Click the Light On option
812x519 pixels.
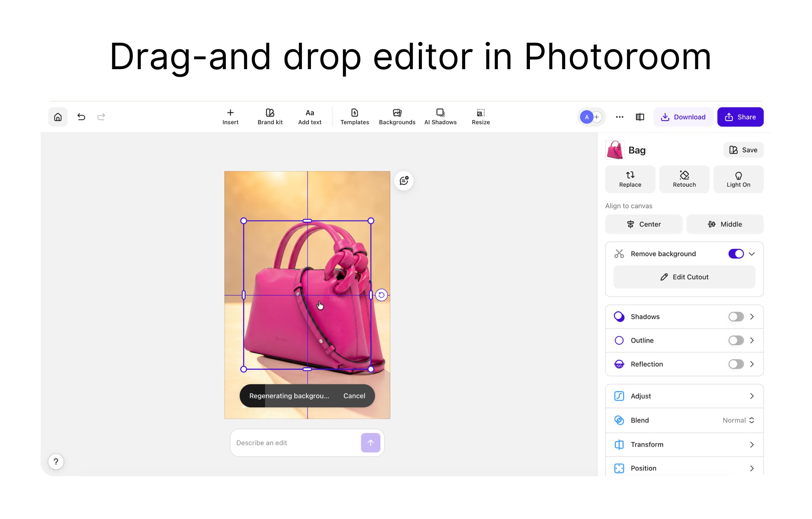[738, 179]
